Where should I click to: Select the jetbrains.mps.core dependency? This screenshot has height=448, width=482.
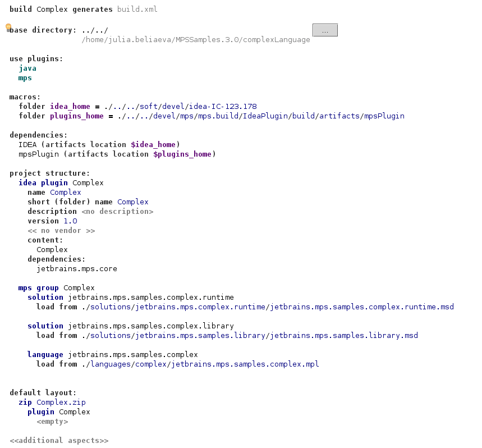pyautogui.click(x=77, y=268)
